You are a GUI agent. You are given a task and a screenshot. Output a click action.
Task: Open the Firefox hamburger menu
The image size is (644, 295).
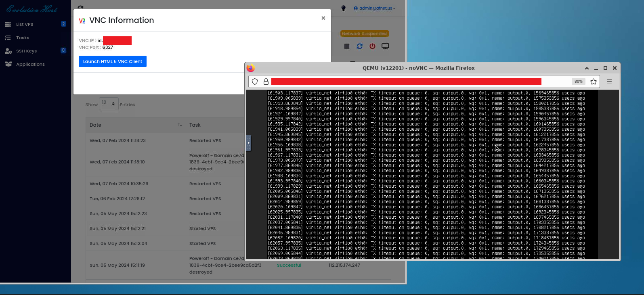click(609, 82)
